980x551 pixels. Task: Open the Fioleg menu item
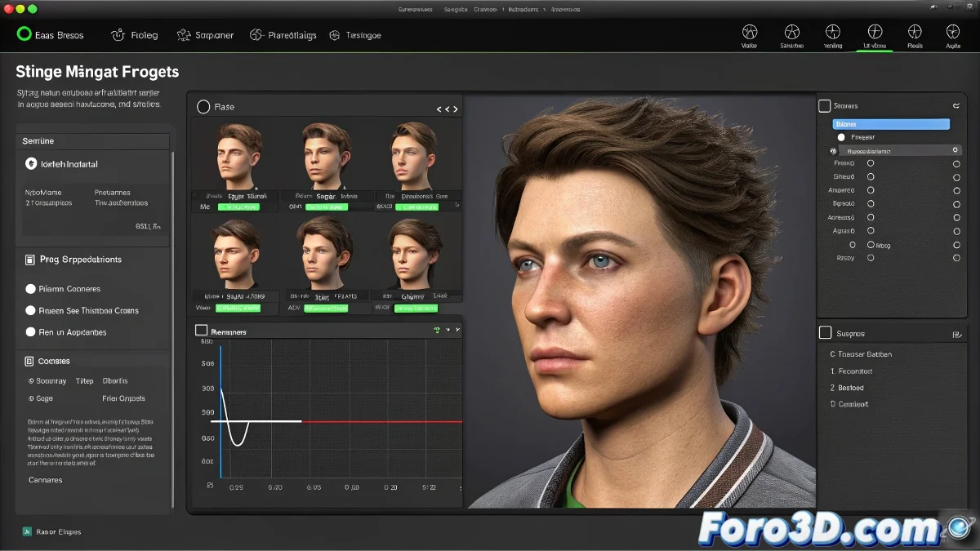click(145, 35)
